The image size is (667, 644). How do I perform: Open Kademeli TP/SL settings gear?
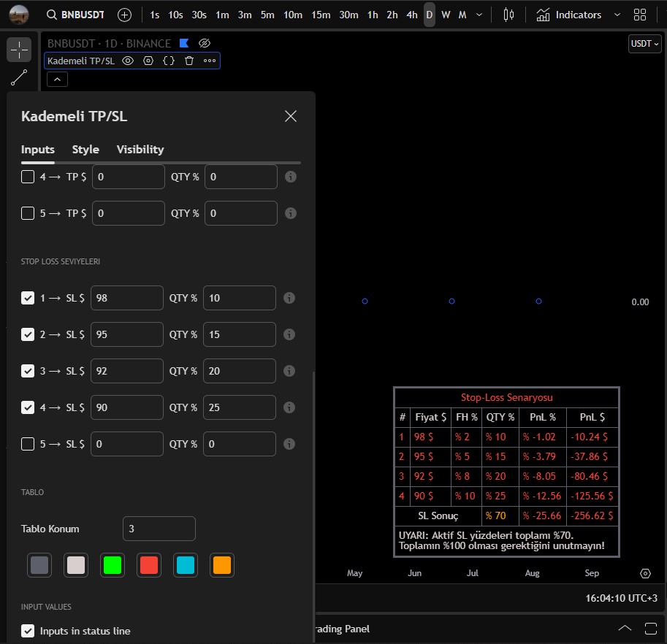point(148,61)
